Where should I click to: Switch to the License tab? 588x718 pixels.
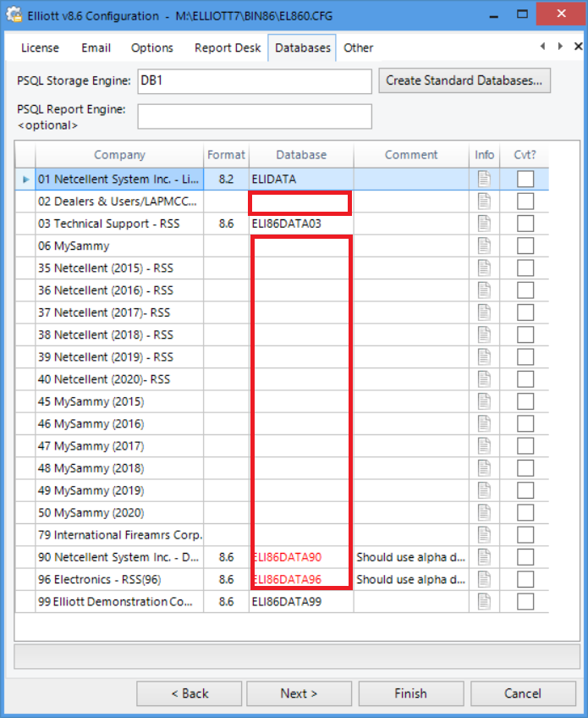41,47
